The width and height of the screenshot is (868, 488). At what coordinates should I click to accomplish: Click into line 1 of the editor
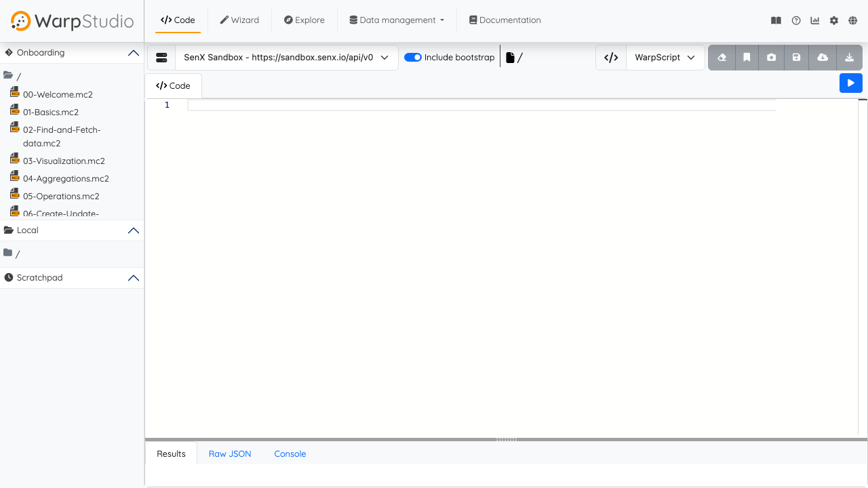point(481,105)
